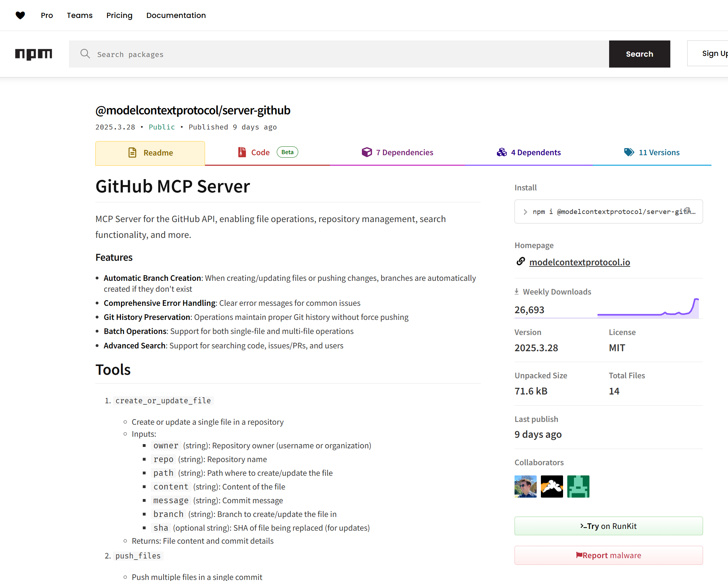Viewport: 728px width, 581px height.
Task: Click the purple Dependencies cube icon
Action: coord(367,152)
